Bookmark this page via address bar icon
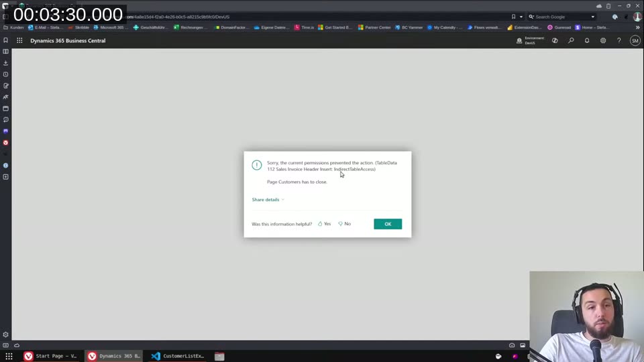644x362 pixels. pyautogui.click(x=513, y=17)
